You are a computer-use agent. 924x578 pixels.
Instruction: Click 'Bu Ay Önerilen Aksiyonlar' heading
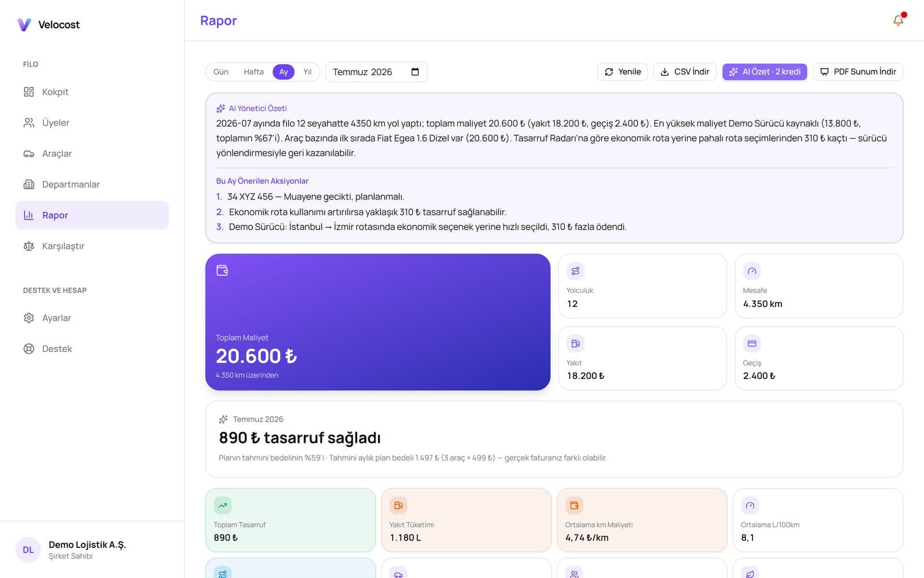click(262, 181)
